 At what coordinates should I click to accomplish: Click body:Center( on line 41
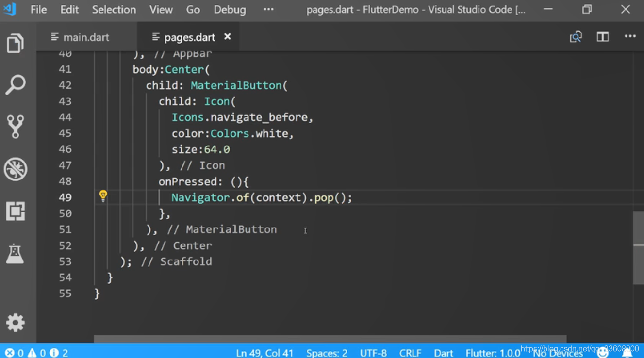tap(171, 69)
